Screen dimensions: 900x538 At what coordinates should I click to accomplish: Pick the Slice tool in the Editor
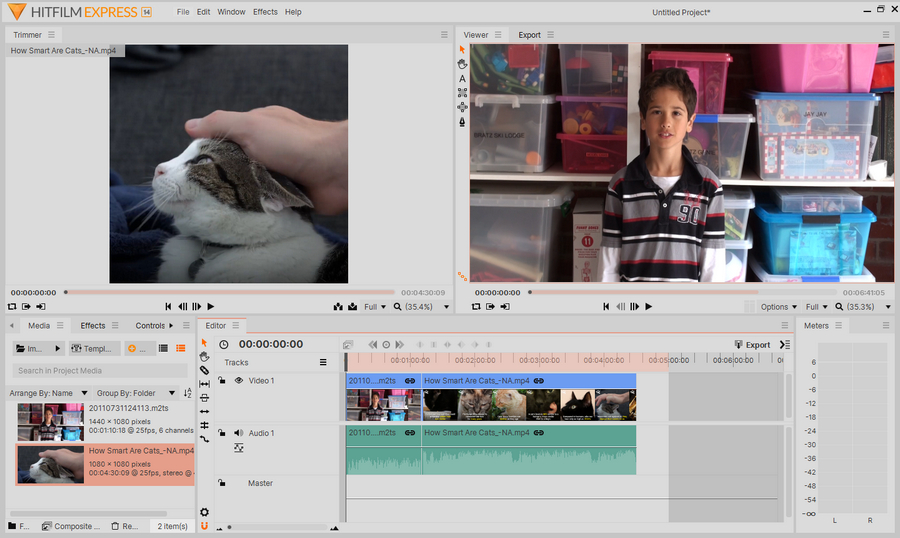pos(204,370)
